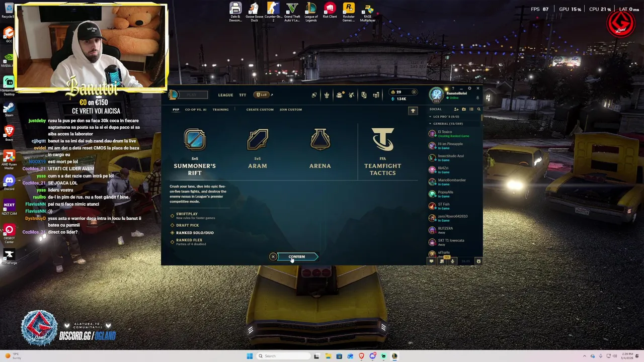Open the Online status dropdown
644x362 pixels.
tap(452, 98)
